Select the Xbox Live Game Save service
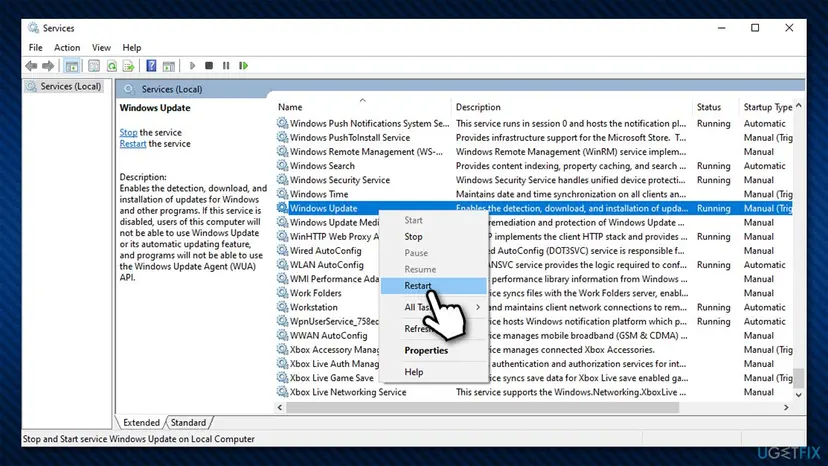This screenshot has height=466, width=828. tap(331, 378)
